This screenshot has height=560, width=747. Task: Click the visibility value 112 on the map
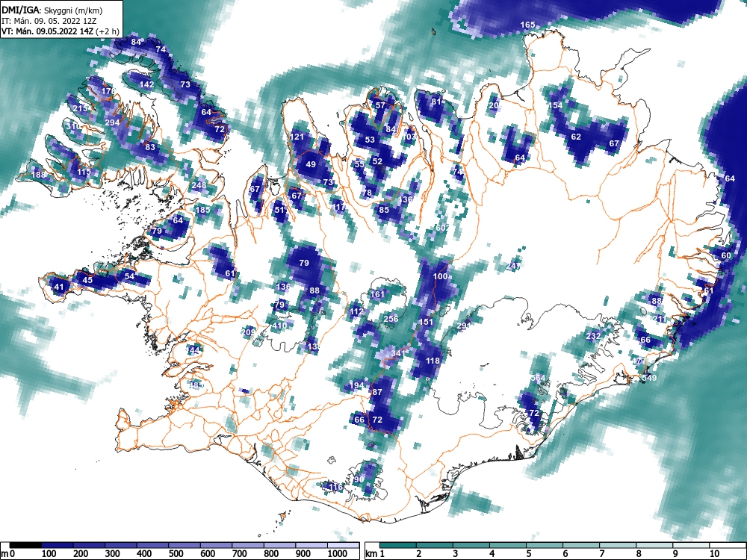(356, 311)
